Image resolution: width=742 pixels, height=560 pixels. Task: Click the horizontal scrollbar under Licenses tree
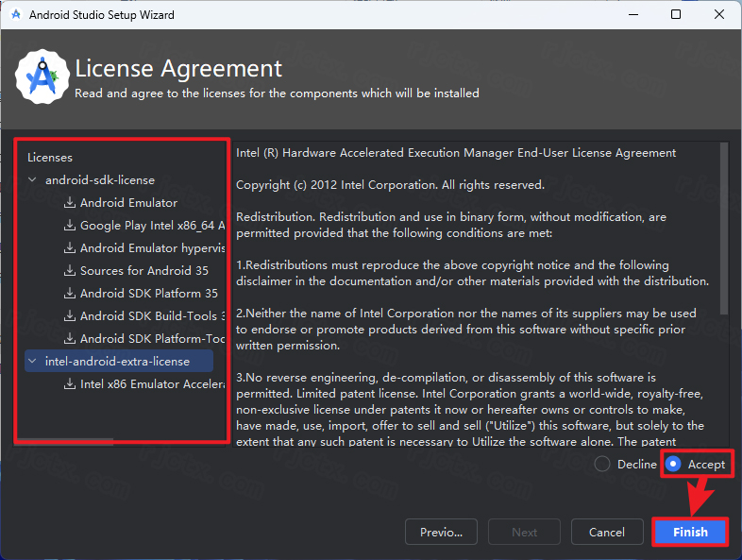[x=64, y=441]
